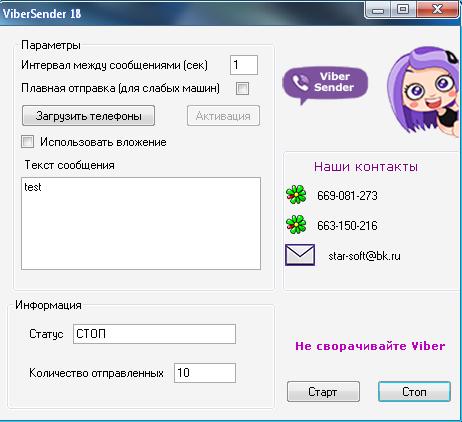This screenshot has height=422, width=462.
Task: Click the 'Текст сообщения' label
Action: pos(69,165)
